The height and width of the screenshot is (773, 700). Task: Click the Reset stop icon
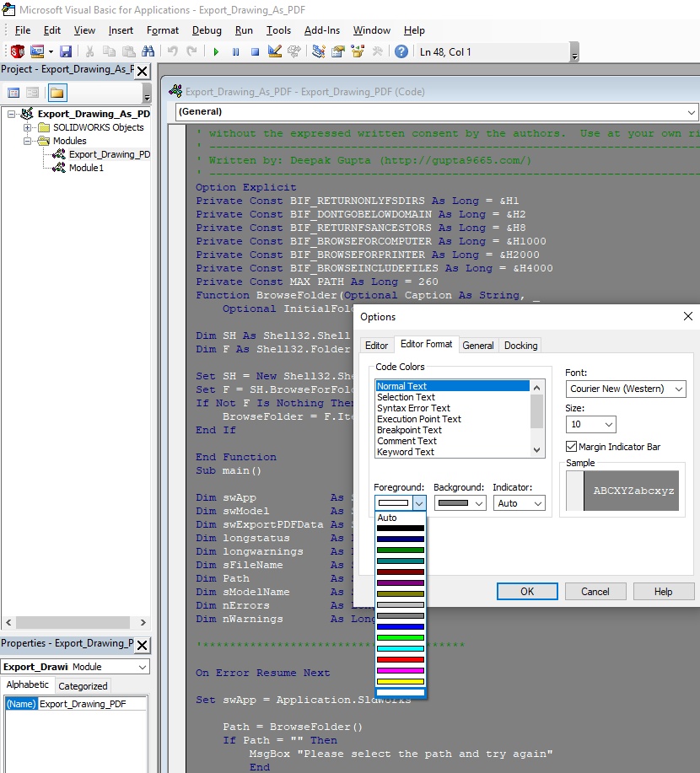click(255, 51)
